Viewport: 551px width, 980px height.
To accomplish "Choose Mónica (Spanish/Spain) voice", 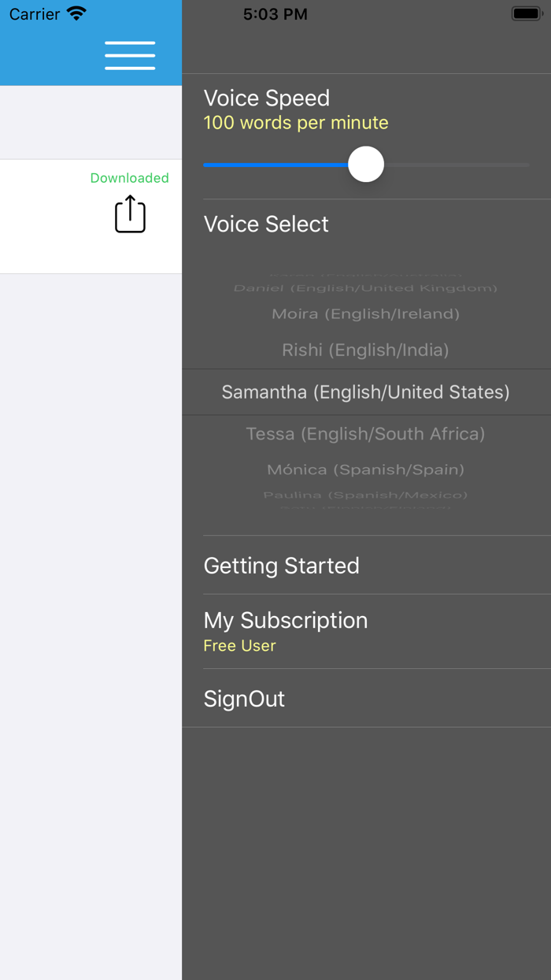I will [x=365, y=470].
